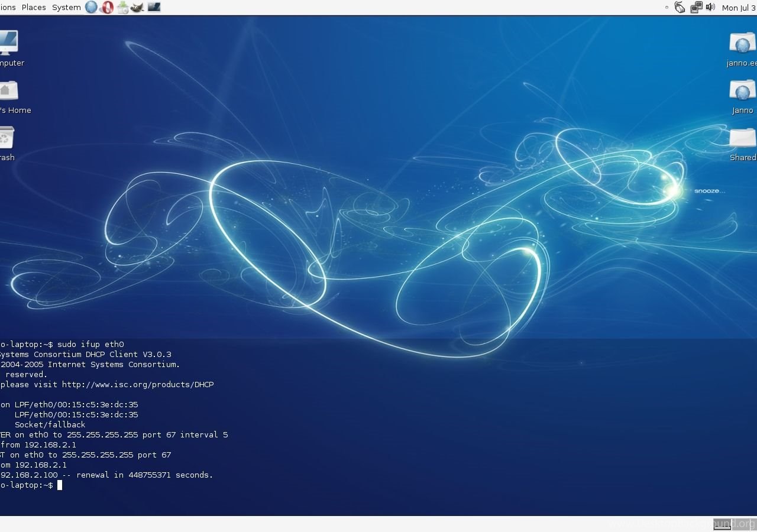
Task: Switch to the first workspace in pager
Action: (x=722, y=524)
